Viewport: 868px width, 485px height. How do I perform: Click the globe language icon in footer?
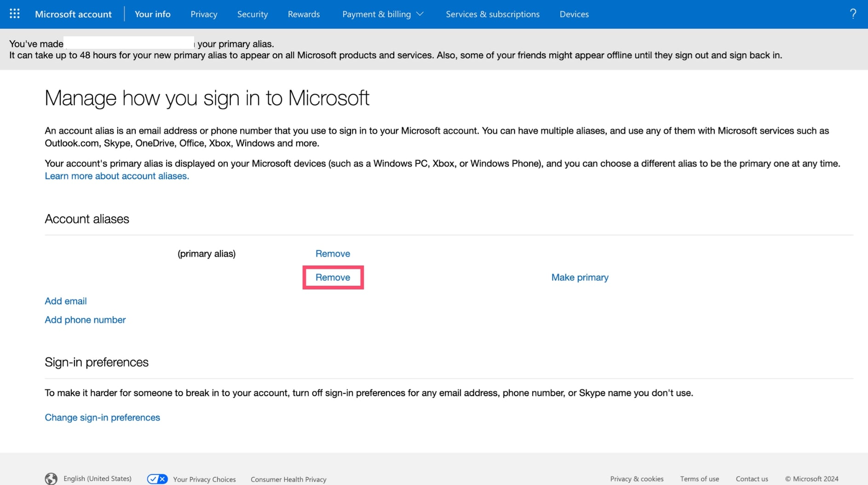click(x=51, y=479)
